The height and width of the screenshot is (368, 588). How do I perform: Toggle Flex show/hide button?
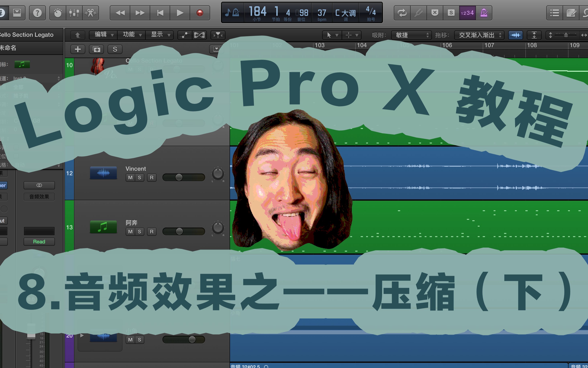[199, 35]
